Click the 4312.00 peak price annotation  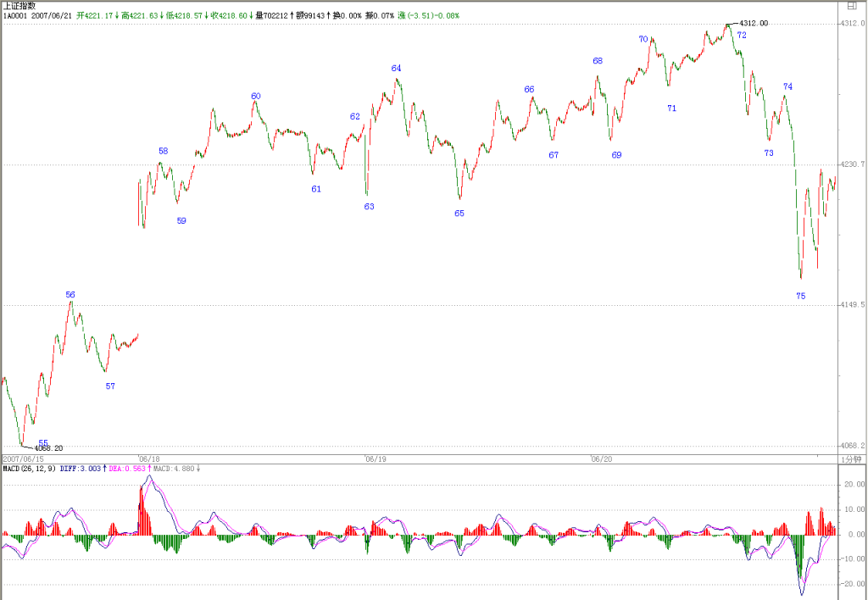click(754, 23)
